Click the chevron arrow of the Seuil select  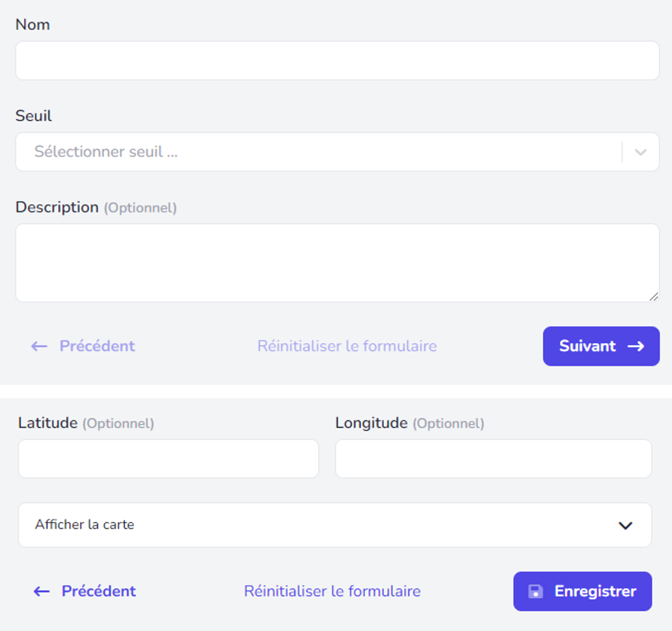pyautogui.click(x=641, y=152)
